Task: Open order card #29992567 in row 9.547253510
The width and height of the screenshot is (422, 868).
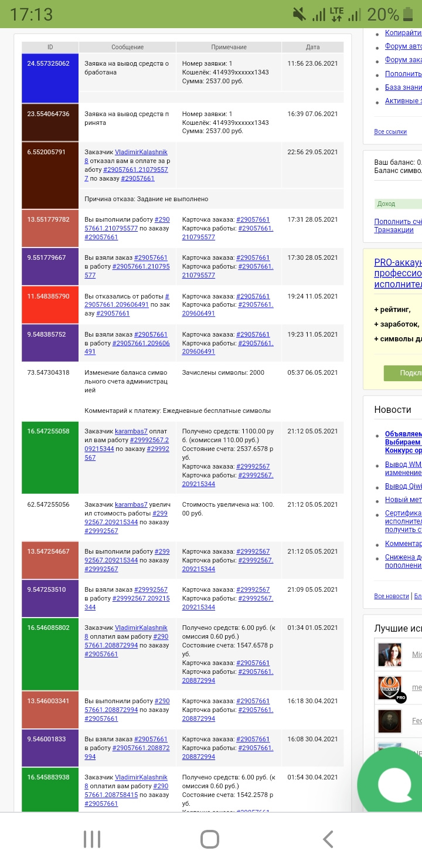Action: tap(253, 589)
